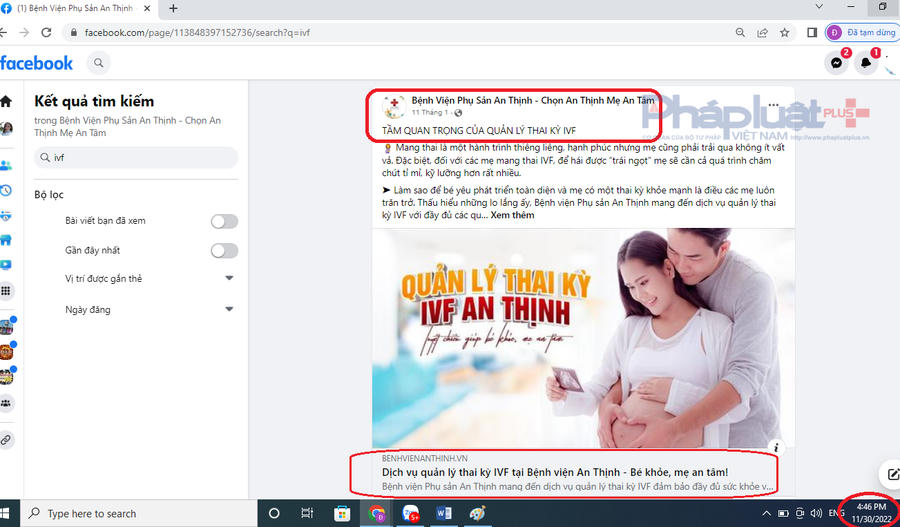Bookmark this page with star icon

tap(785, 33)
